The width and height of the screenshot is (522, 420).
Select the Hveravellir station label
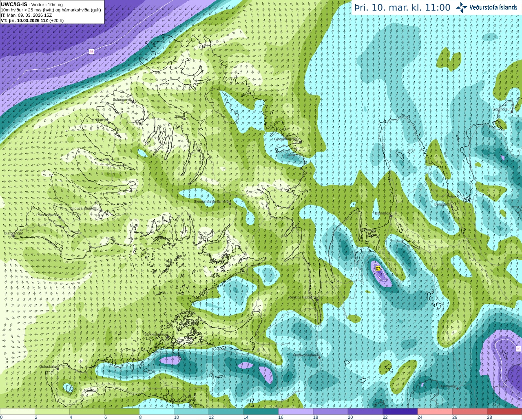pyautogui.click(x=448, y=386)
